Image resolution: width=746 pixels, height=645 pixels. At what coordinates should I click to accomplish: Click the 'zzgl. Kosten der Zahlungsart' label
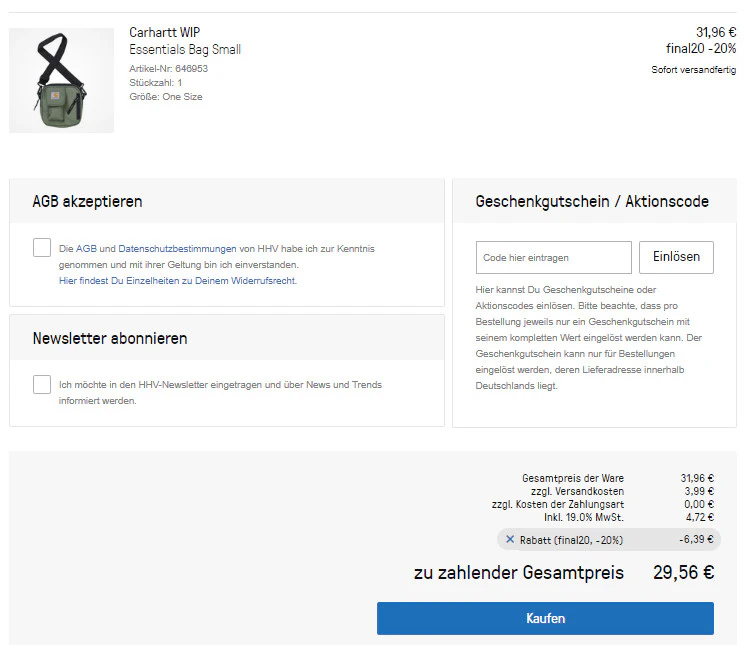(x=558, y=504)
